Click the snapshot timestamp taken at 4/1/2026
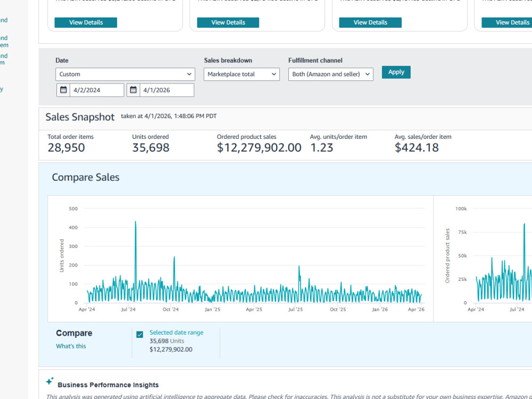The width and height of the screenshot is (532, 399). (169, 116)
